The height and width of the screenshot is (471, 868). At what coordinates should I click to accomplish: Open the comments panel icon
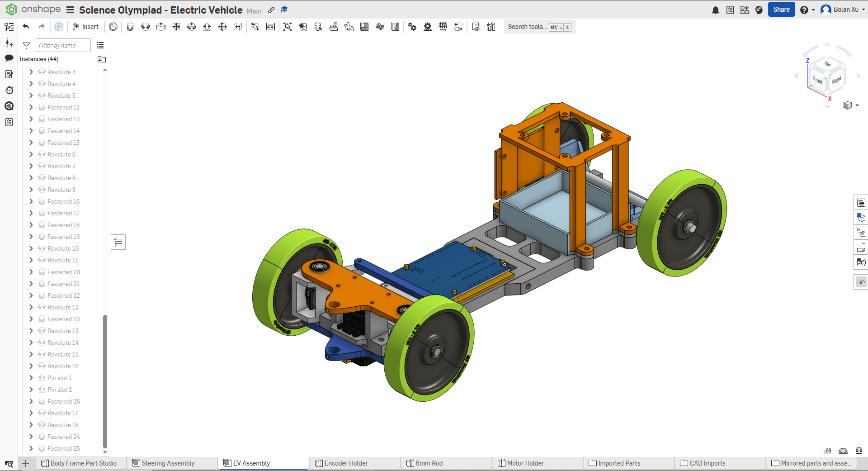[x=9, y=58]
